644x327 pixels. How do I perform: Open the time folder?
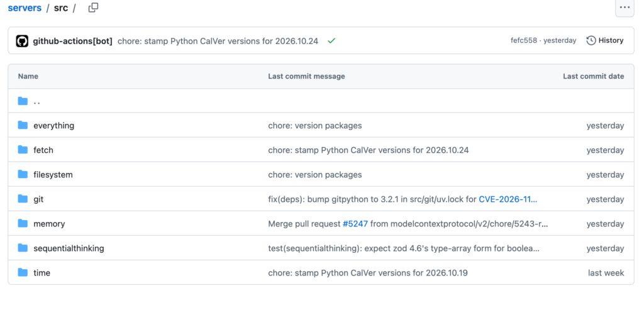(42, 273)
